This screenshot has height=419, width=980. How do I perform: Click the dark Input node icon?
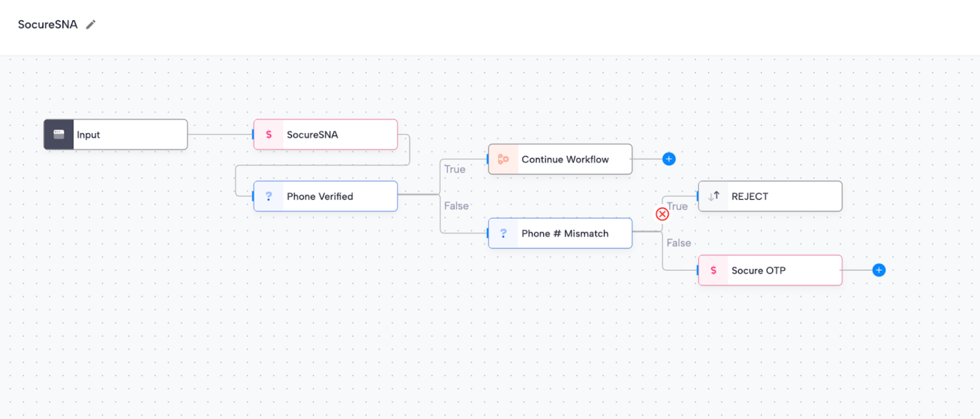[58, 134]
